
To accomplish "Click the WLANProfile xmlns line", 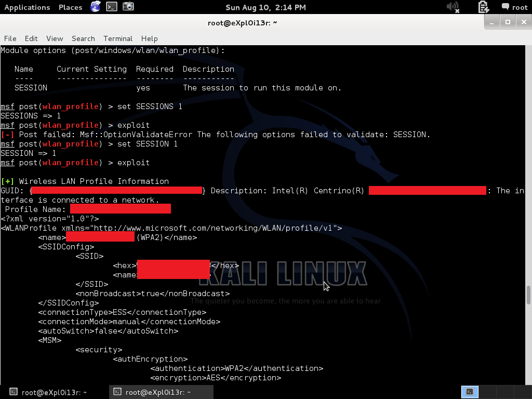I will tap(171, 228).
